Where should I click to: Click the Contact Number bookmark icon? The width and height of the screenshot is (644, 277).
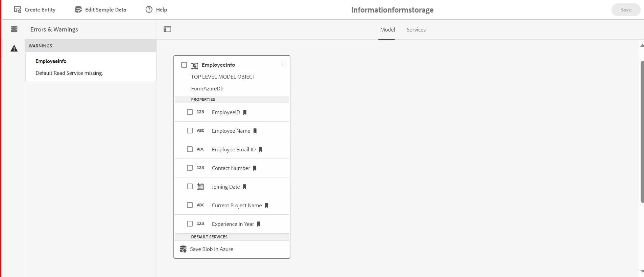click(255, 168)
